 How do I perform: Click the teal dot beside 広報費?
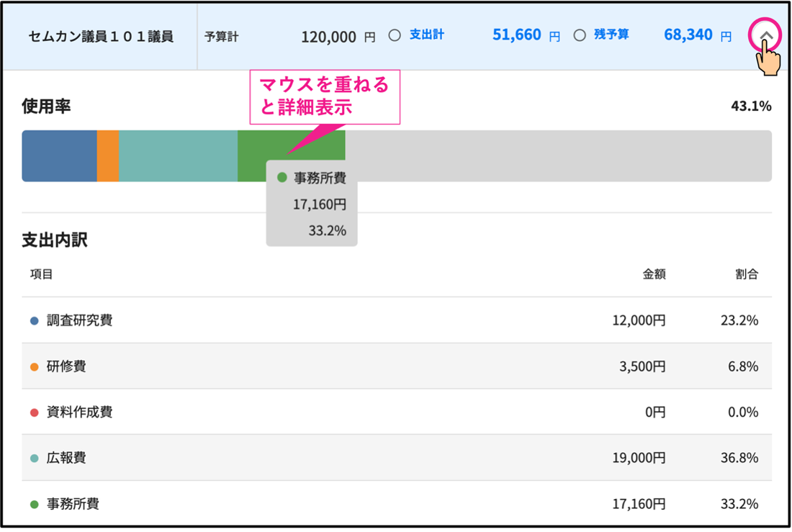[x=35, y=459]
